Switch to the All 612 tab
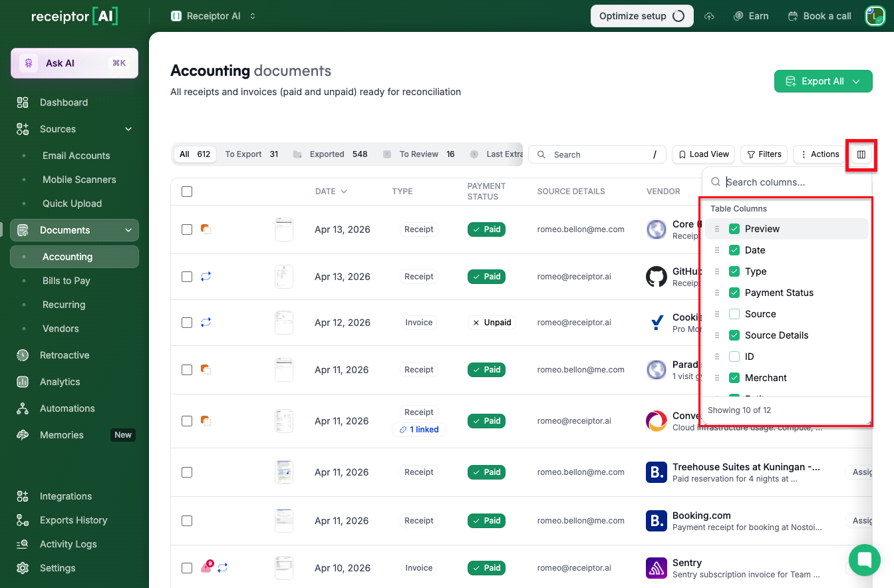Screen dimensions: 894x588 tap(195, 154)
